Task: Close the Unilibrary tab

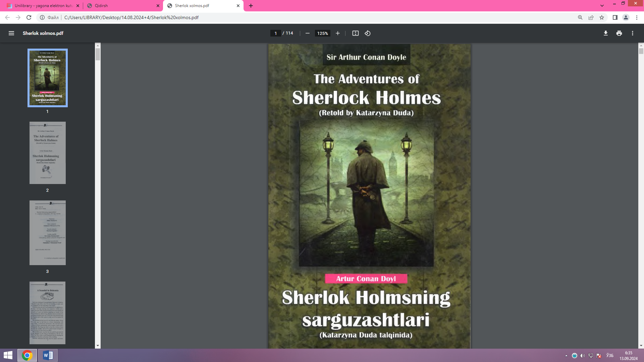Action: click(78, 6)
